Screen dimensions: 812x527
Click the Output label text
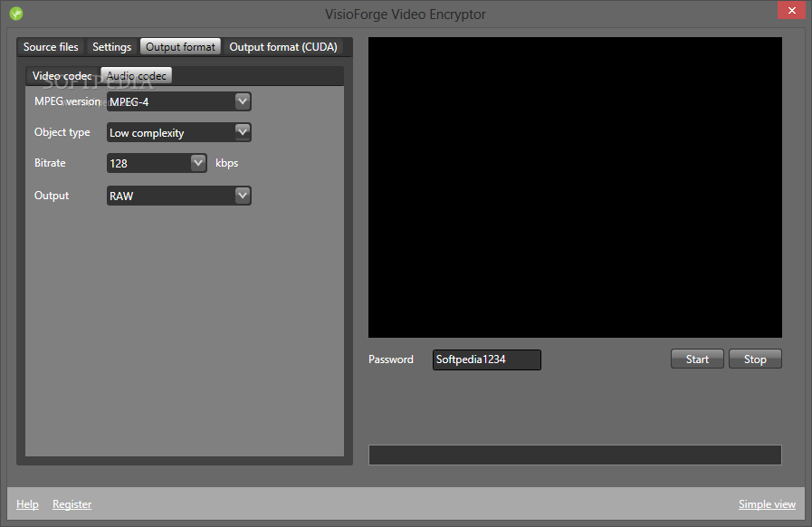(52, 196)
